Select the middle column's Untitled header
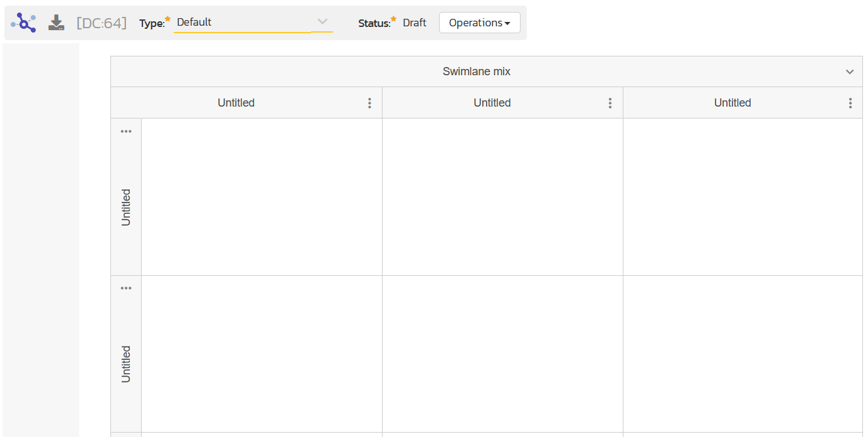Viewport: 868px width, 437px height. click(x=492, y=103)
